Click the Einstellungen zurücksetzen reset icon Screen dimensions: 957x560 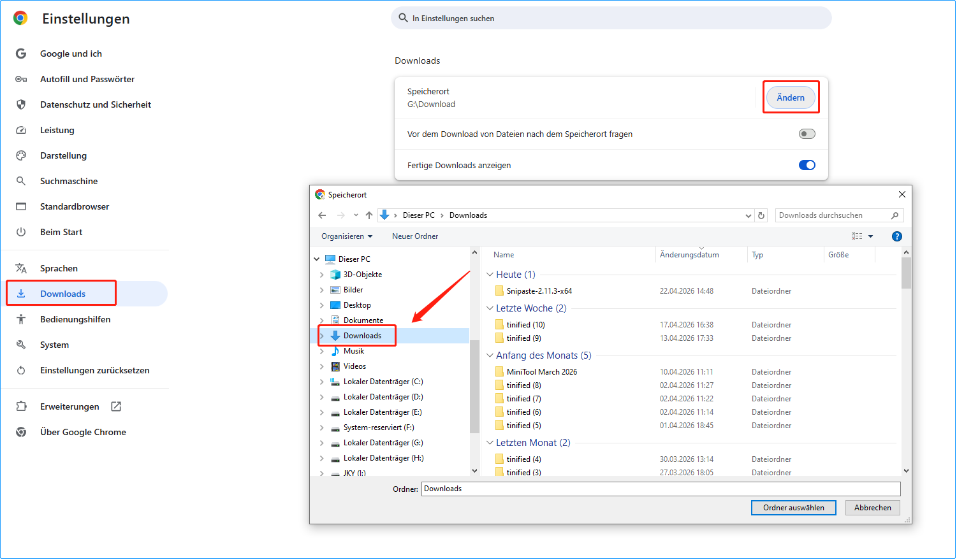[x=21, y=370]
